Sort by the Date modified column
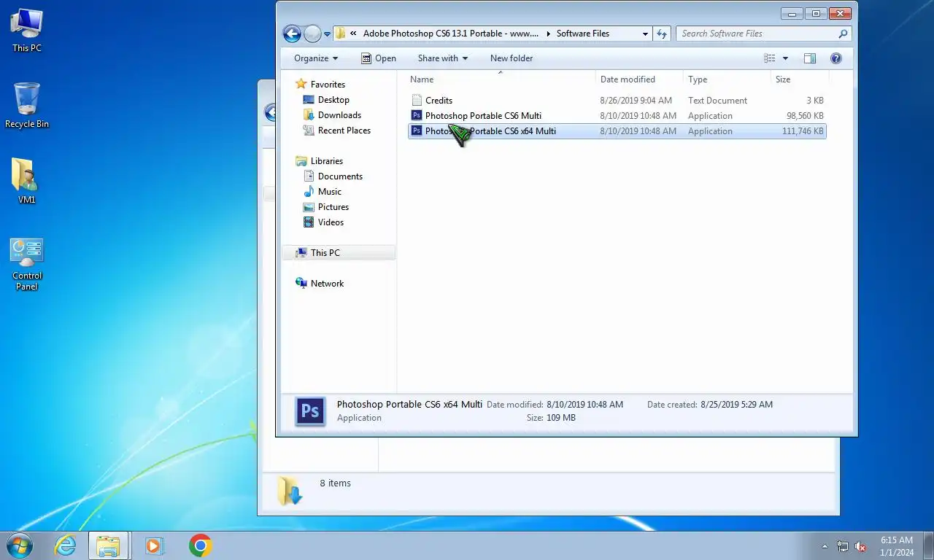This screenshot has height=560, width=934. point(638,79)
